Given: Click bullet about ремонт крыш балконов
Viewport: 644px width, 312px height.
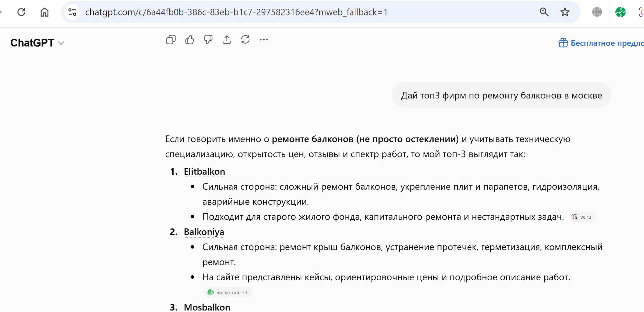Looking at the screenshot, I should click(x=402, y=255).
